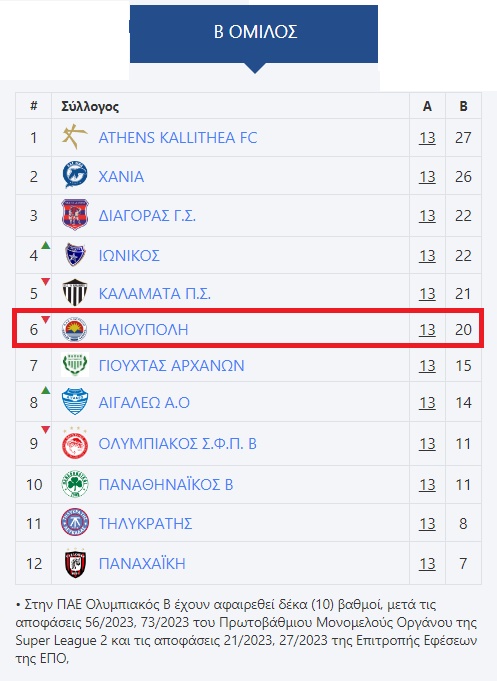Click the red down arrow beside rank 9

point(46,430)
